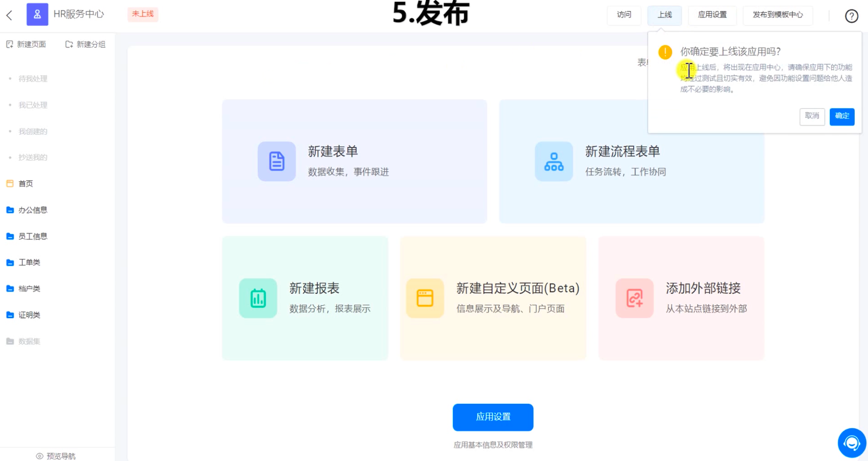Click the 证明类 folder icon
This screenshot has height=461, width=868.
pos(10,315)
